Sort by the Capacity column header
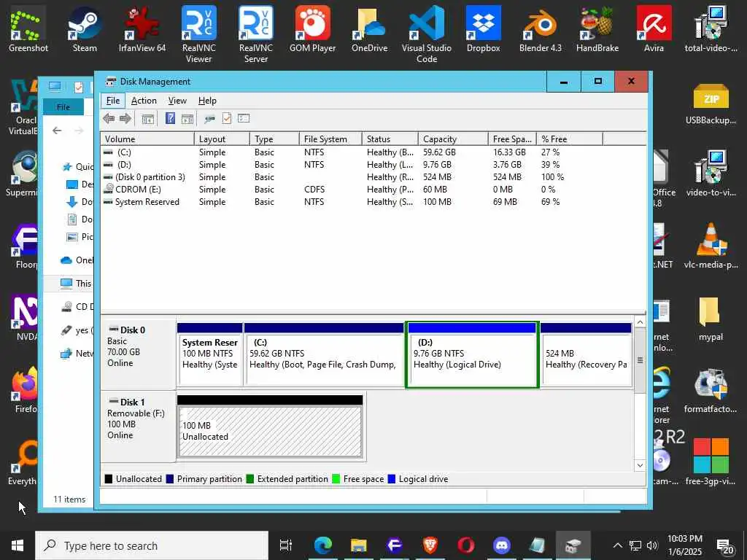 (x=453, y=139)
